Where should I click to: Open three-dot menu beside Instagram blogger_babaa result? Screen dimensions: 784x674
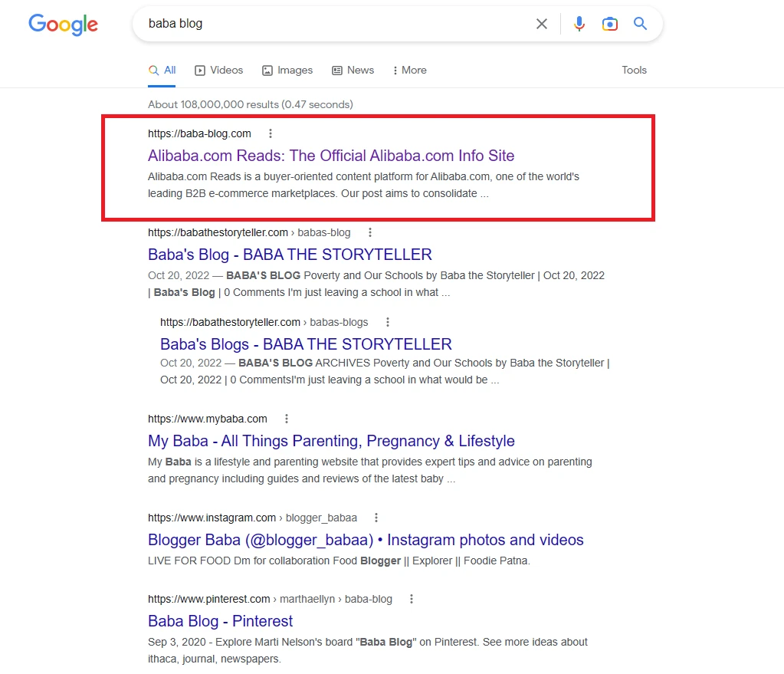[x=376, y=518]
